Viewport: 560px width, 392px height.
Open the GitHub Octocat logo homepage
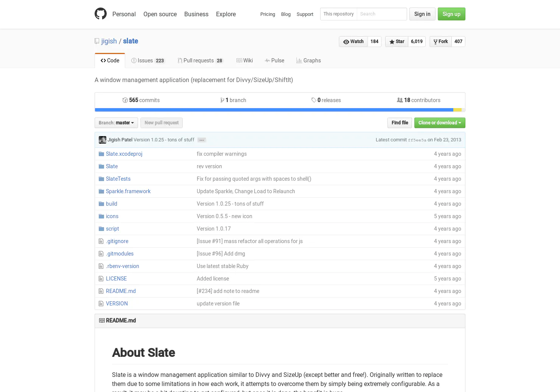101,14
